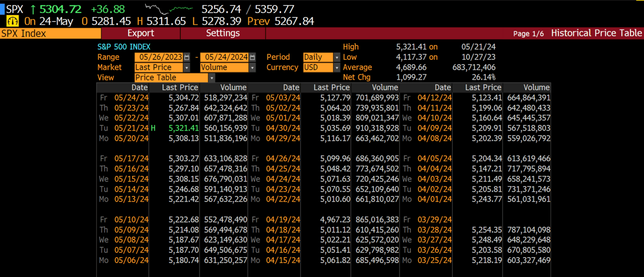Select date 05/03/24
Screen dimensions: 644x277
coord(283,98)
